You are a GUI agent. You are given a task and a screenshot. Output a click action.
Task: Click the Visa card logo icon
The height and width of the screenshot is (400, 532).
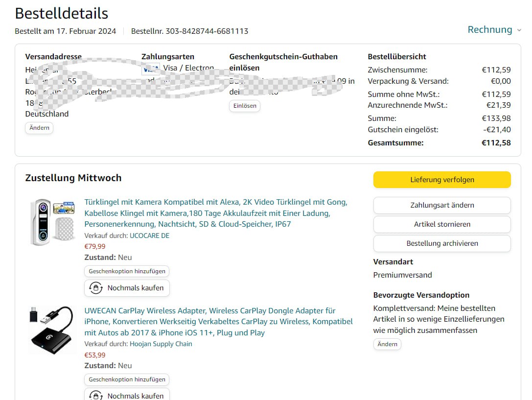(x=151, y=69)
